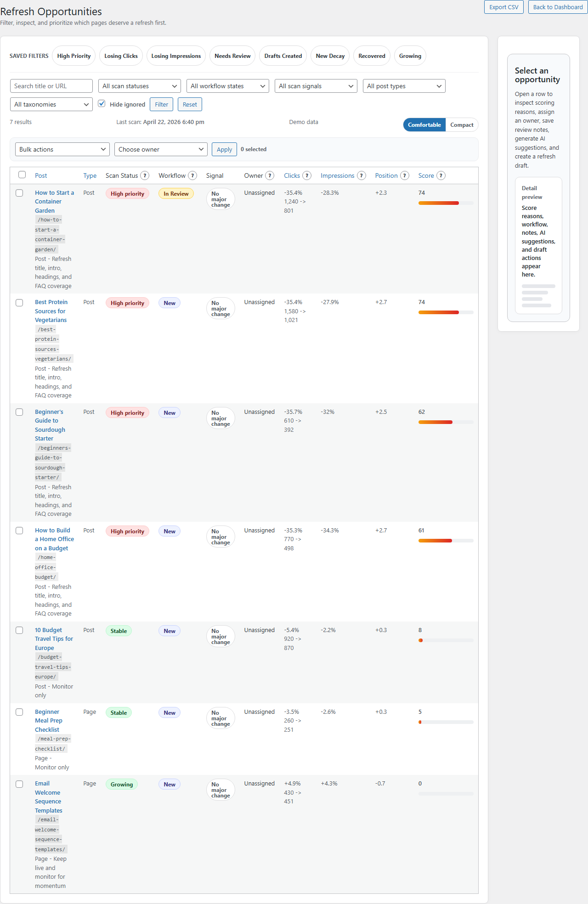Open the All post types dropdown
The width and height of the screenshot is (588, 904).
pyautogui.click(x=404, y=86)
